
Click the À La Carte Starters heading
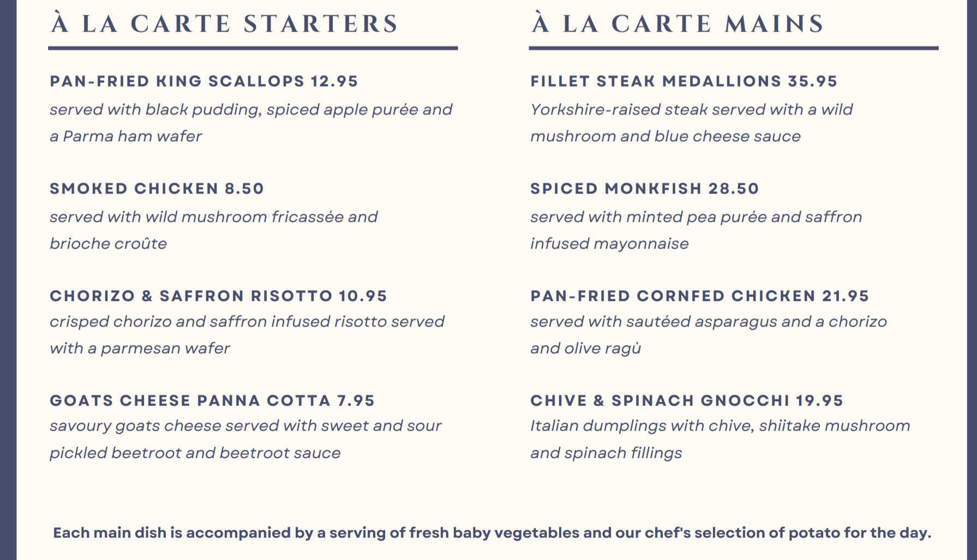[225, 24]
